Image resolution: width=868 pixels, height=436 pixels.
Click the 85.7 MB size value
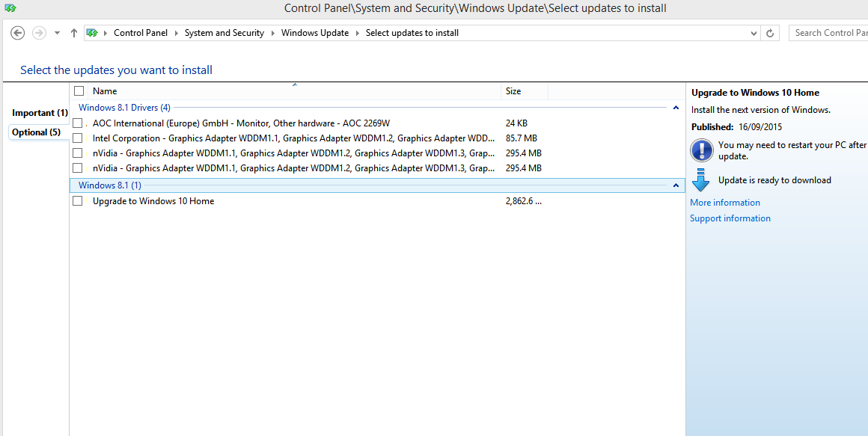pos(522,138)
